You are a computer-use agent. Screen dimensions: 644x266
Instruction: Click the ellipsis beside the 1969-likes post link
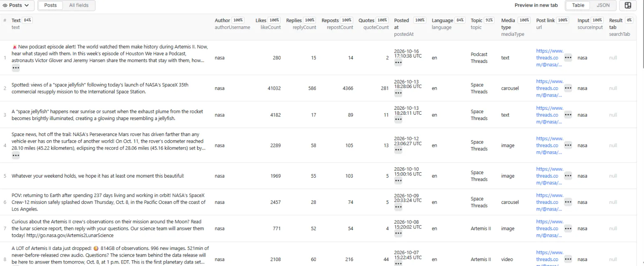pos(568,176)
